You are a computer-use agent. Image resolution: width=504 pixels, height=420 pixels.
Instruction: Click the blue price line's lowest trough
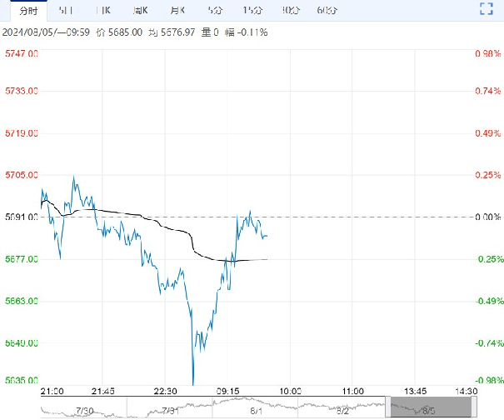pos(192,384)
